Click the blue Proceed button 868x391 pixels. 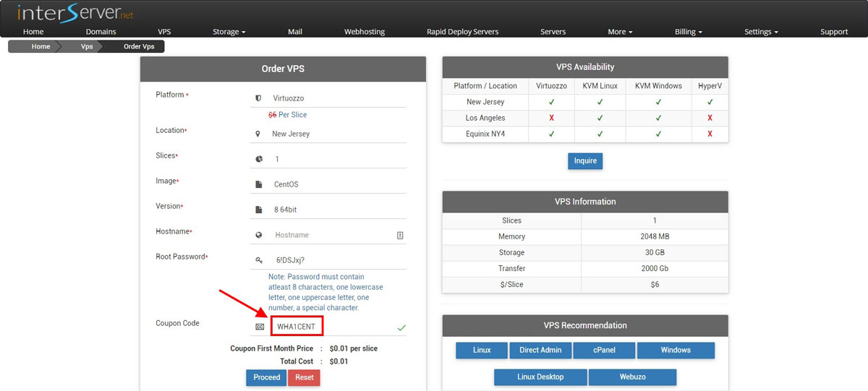[x=266, y=377]
